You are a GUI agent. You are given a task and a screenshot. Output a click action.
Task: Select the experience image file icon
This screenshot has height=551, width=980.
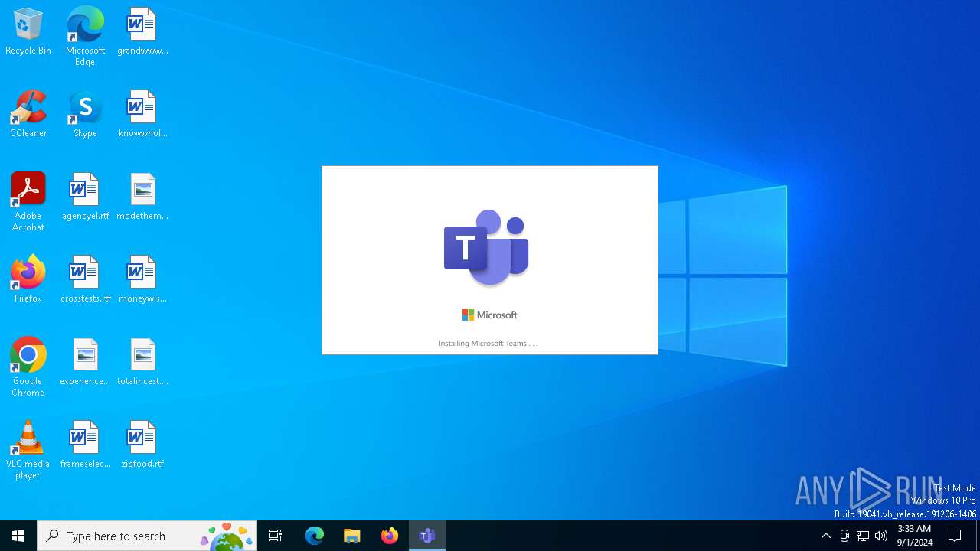[85, 363]
